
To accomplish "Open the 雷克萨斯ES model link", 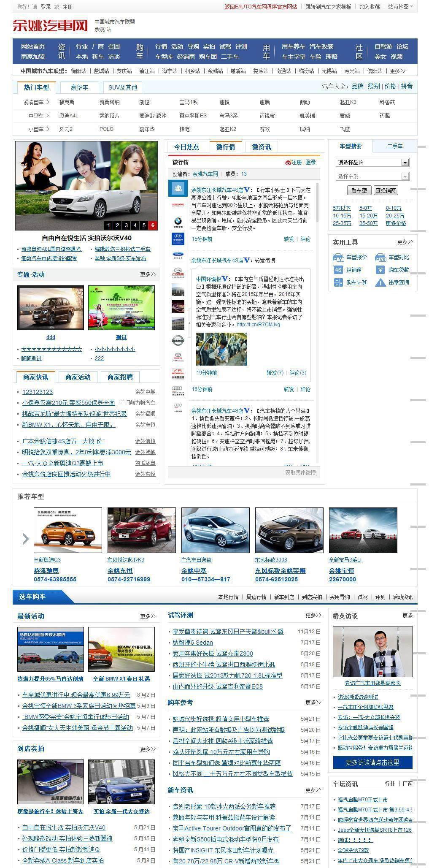I will (193, 116).
